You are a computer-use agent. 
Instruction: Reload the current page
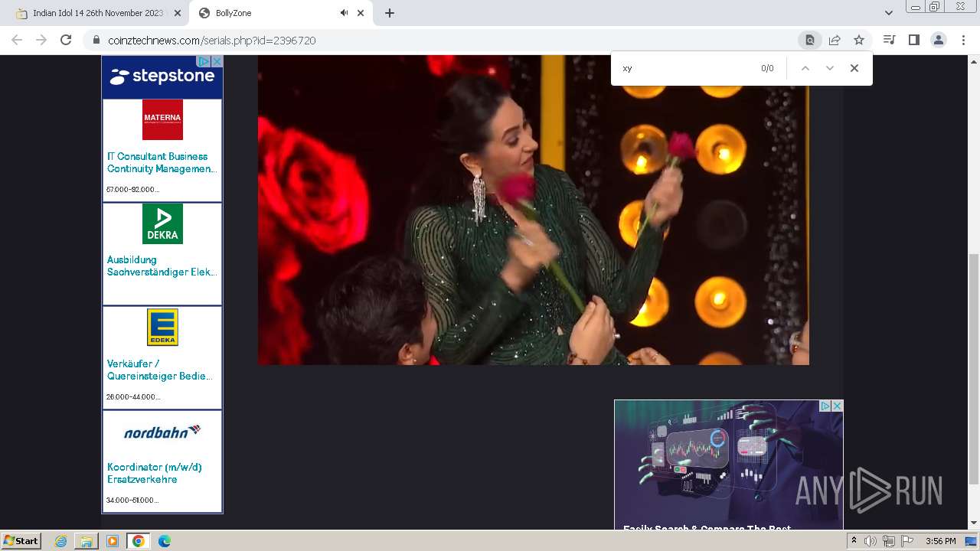point(66,40)
